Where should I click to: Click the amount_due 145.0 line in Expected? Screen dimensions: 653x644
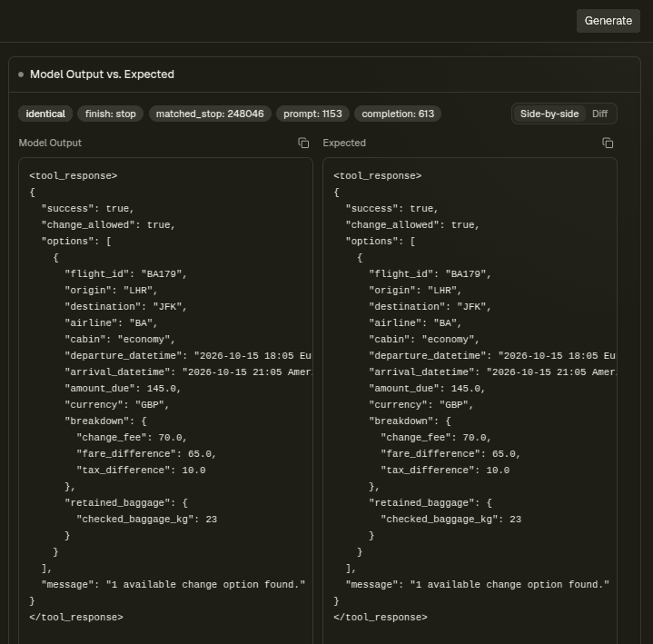427,389
